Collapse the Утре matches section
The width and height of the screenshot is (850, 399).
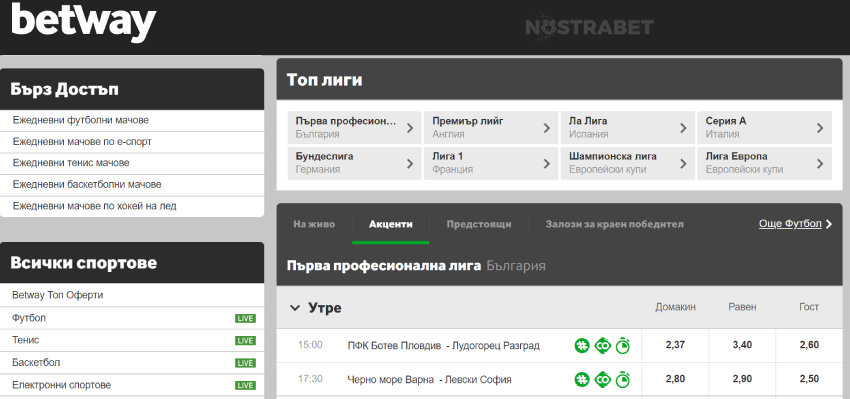pyautogui.click(x=295, y=308)
